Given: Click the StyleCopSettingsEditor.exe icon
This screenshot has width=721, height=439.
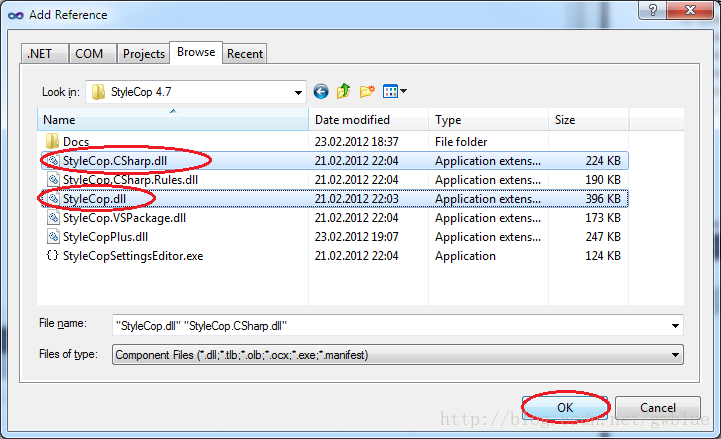Looking at the screenshot, I should click(52, 255).
